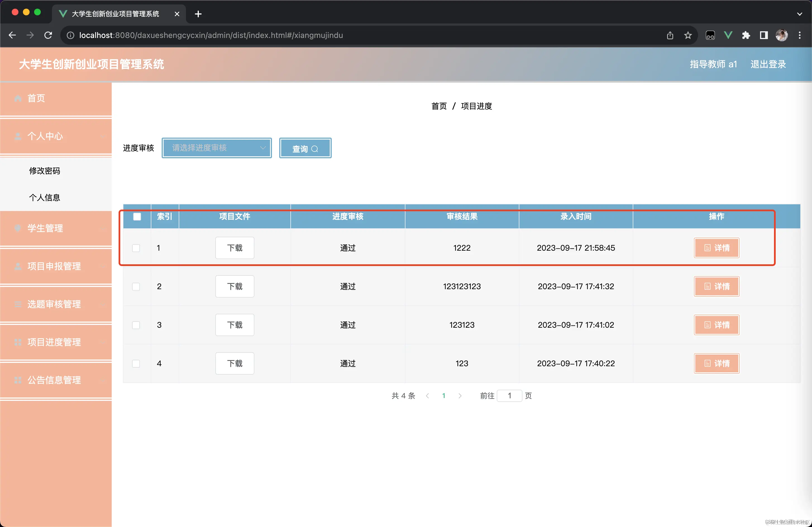The width and height of the screenshot is (812, 527).
Task: Bookmark page with star icon
Action: 688,35
